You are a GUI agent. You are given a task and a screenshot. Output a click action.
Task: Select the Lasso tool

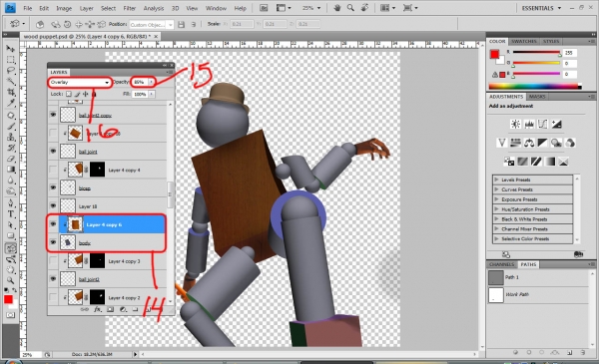tap(11, 71)
